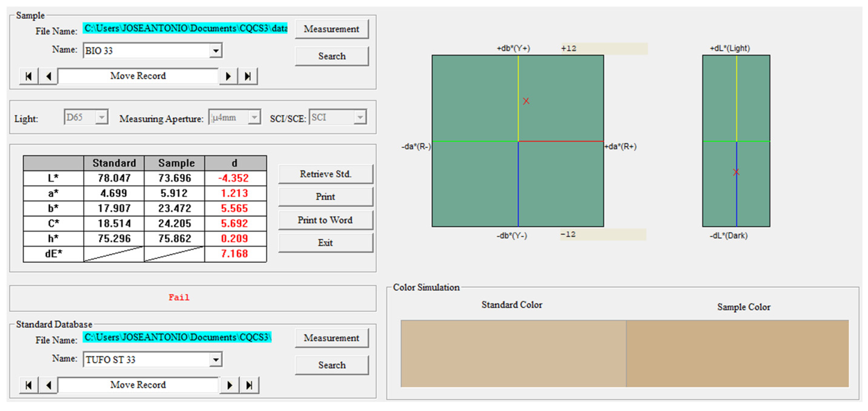Go to next standard database record
This screenshot has height=411, width=868.
click(x=230, y=385)
